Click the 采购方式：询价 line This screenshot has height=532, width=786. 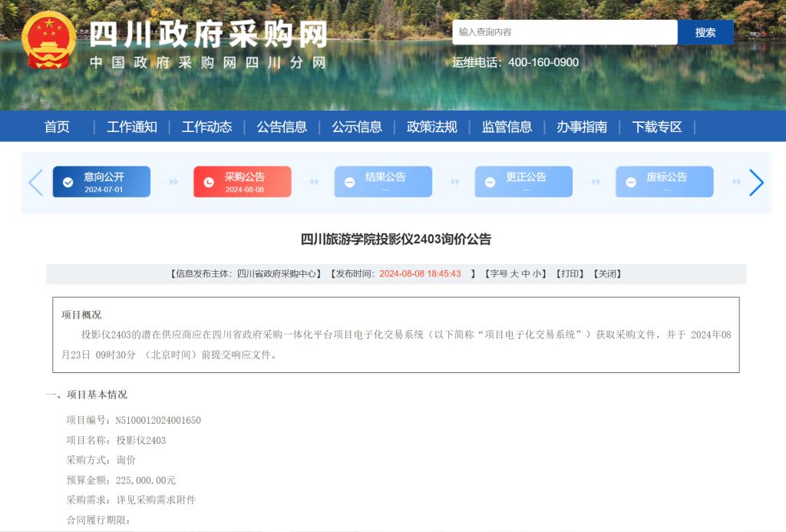point(101,460)
